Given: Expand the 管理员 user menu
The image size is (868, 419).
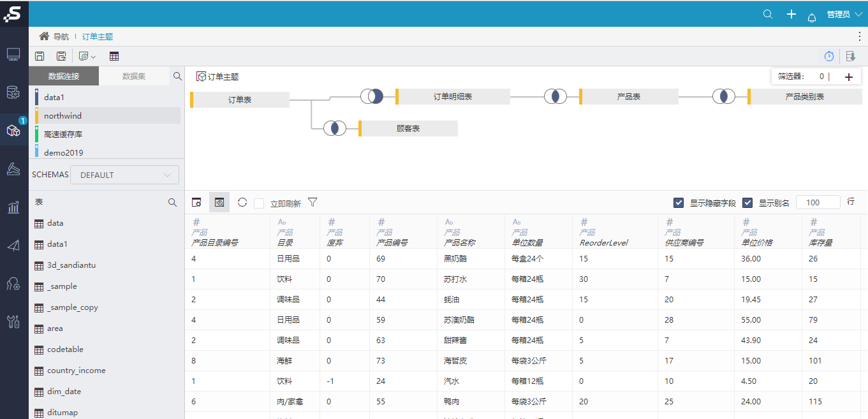Looking at the screenshot, I should click(x=844, y=14).
